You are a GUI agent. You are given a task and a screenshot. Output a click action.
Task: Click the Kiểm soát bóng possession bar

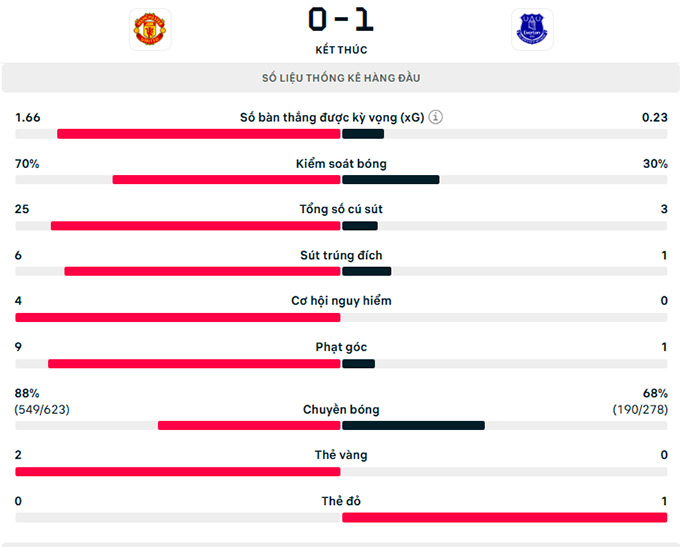341,180
